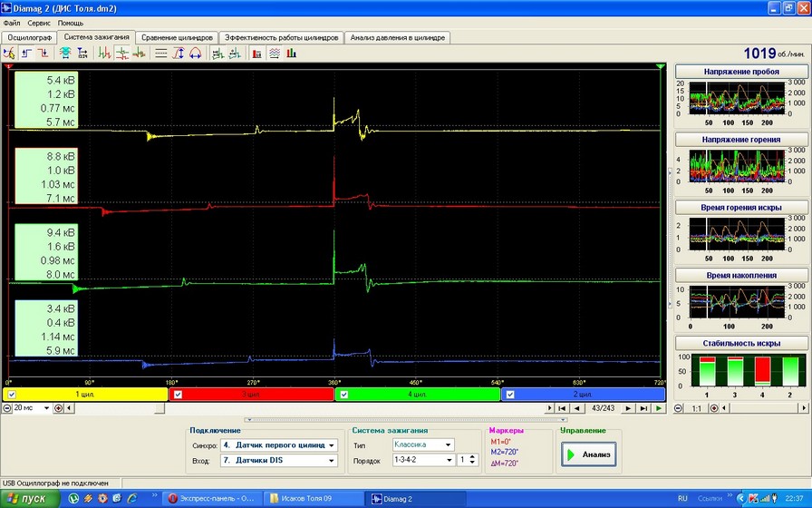The image size is (812, 508).
Task: Click the RU language indicator in tray
Action: tap(682, 499)
